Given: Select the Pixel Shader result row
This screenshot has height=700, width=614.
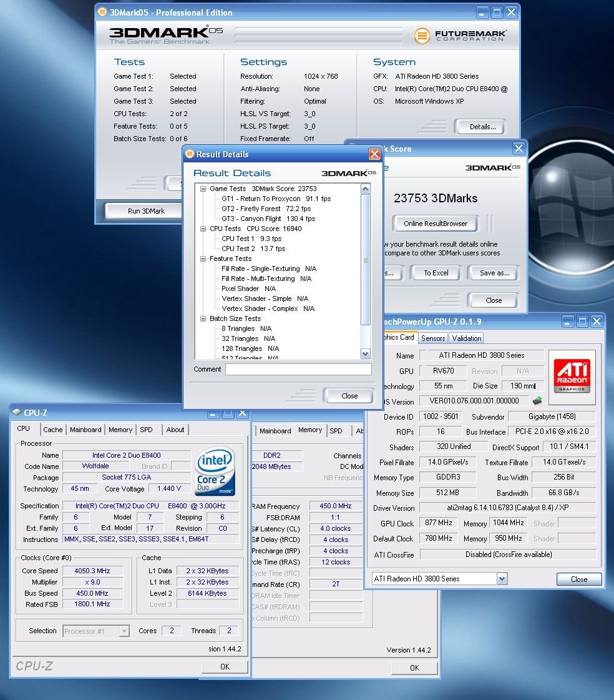Looking at the screenshot, I should click(248, 289).
